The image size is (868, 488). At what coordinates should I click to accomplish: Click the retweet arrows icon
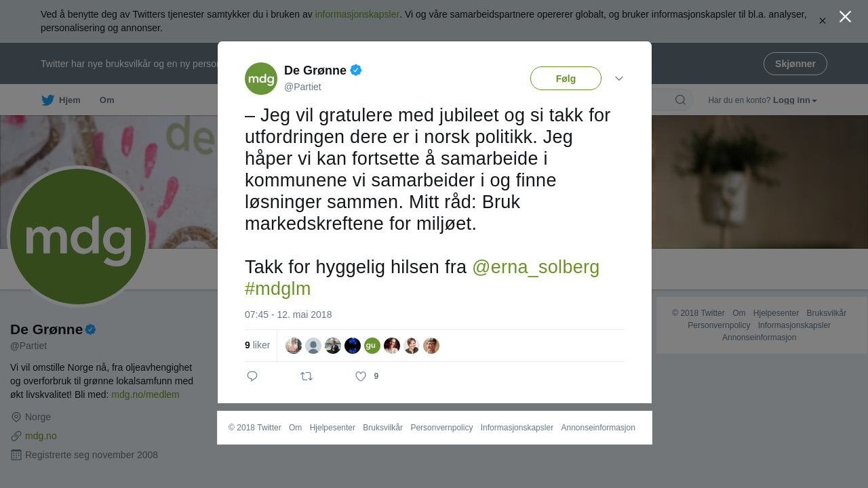(x=307, y=376)
